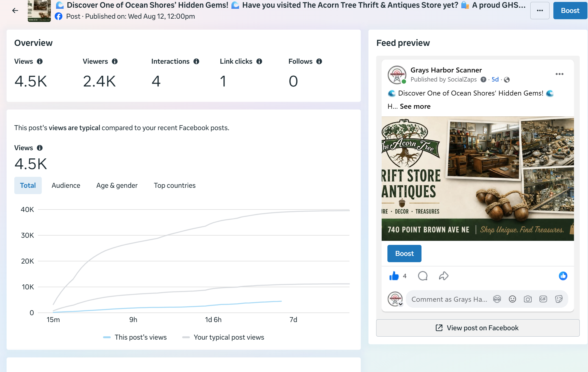This screenshot has width=588, height=372.
Task: Switch to the Top countries tab
Action: (175, 186)
